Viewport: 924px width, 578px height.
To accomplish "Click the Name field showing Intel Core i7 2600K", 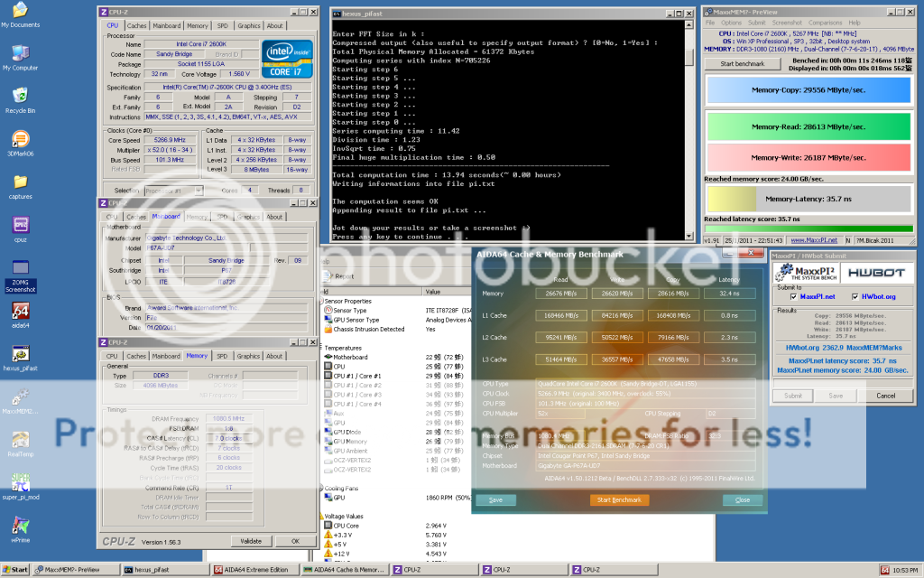I will 201,44.
